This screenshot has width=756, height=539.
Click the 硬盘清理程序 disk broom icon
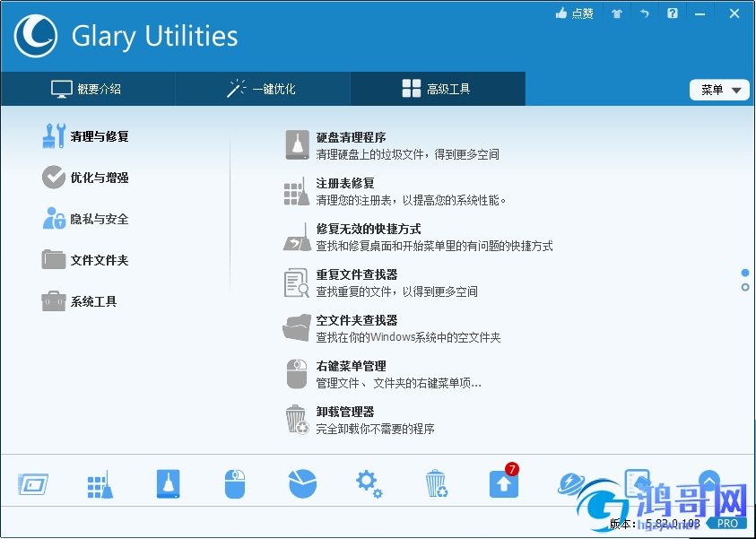(x=297, y=144)
